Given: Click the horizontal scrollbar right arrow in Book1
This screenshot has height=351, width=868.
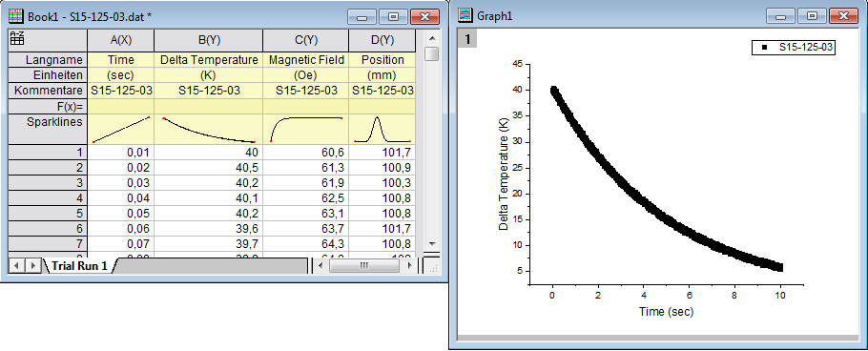Looking at the screenshot, I should [x=409, y=266].
